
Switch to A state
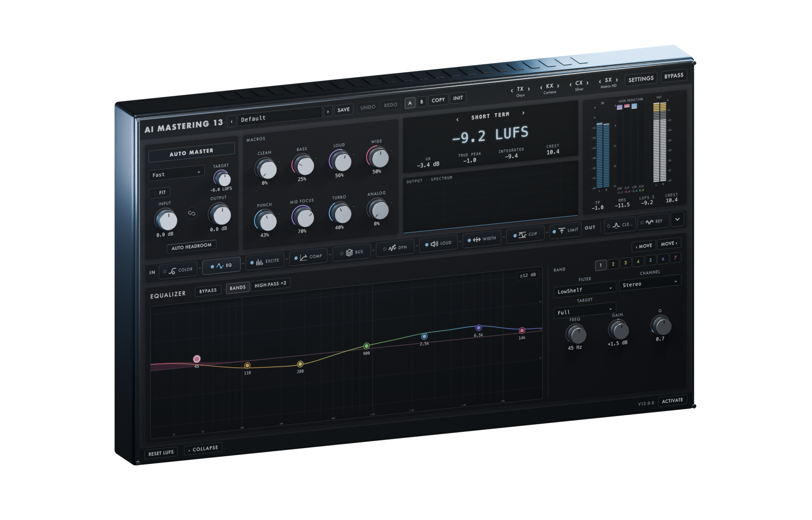(410, 103)
